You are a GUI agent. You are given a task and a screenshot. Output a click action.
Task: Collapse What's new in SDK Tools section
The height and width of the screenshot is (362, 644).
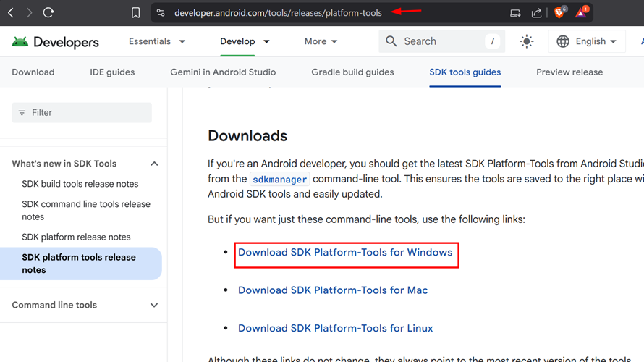click(x=153, y=164)
